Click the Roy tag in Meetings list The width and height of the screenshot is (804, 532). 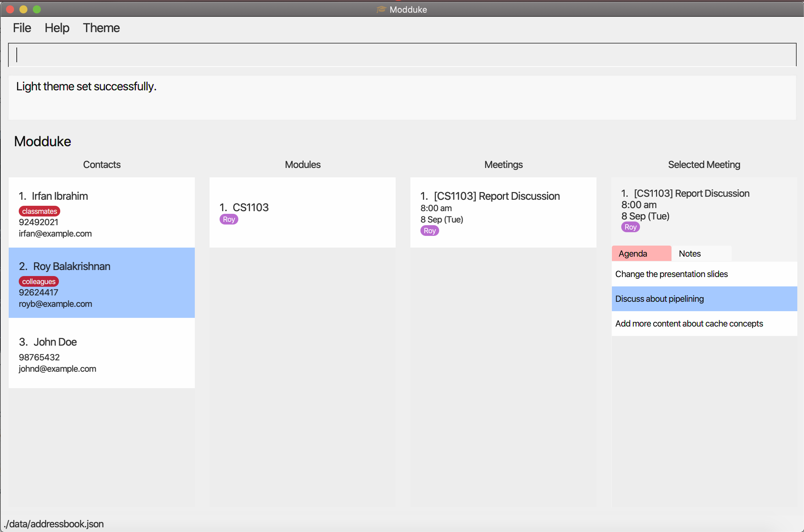point(429,231)
